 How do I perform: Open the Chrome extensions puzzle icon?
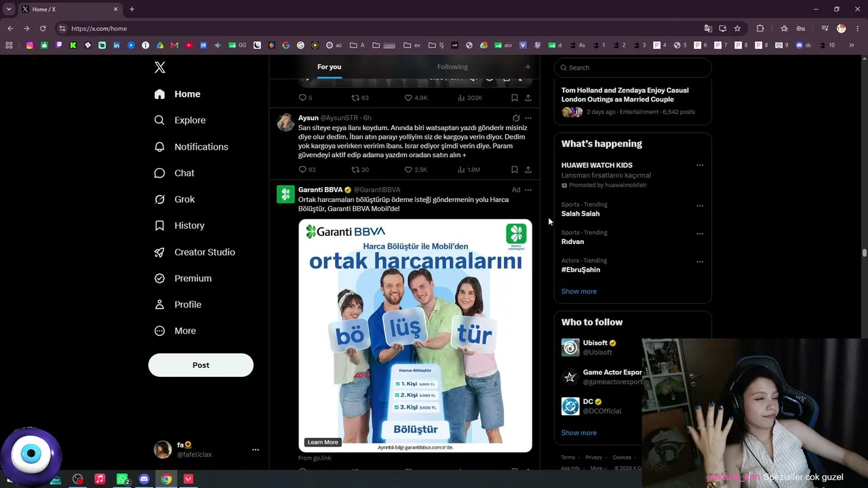[760, 28]
